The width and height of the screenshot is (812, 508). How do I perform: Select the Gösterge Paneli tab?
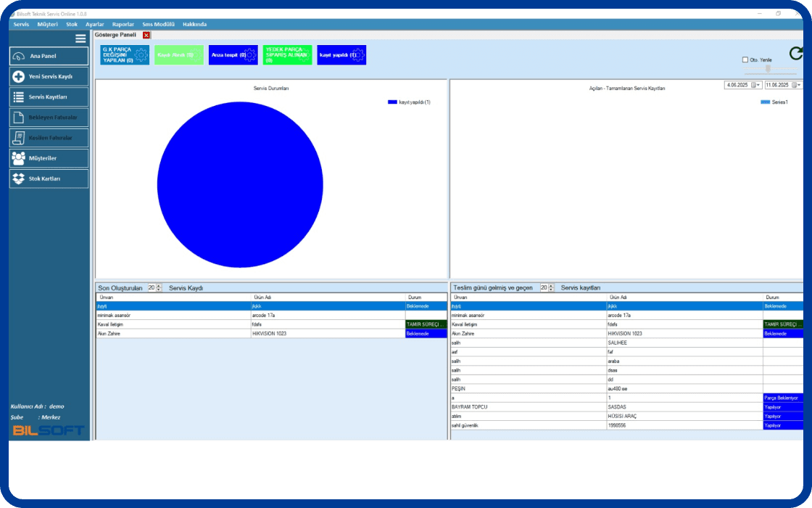[115, 35]
